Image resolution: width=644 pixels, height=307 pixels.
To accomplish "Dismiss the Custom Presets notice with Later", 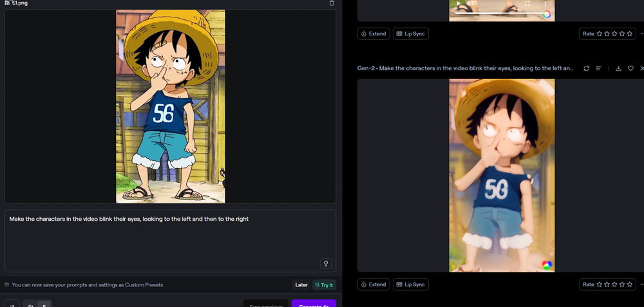I will (301, 285).
